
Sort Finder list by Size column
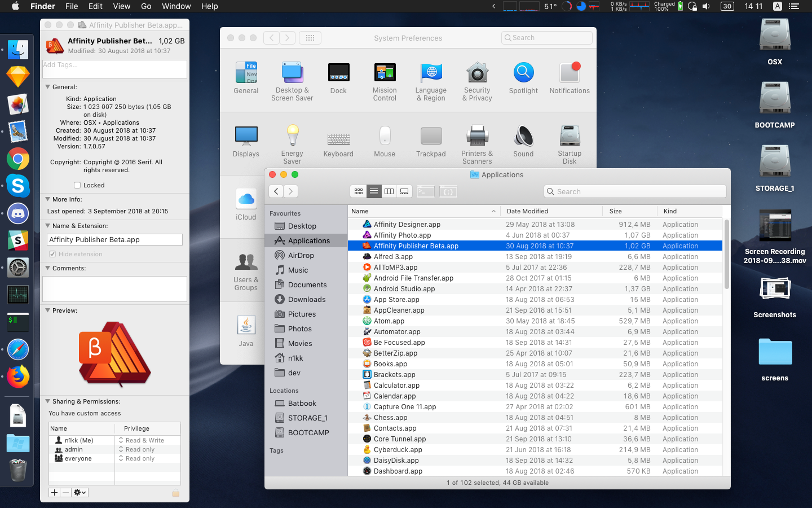pos(630,211)
